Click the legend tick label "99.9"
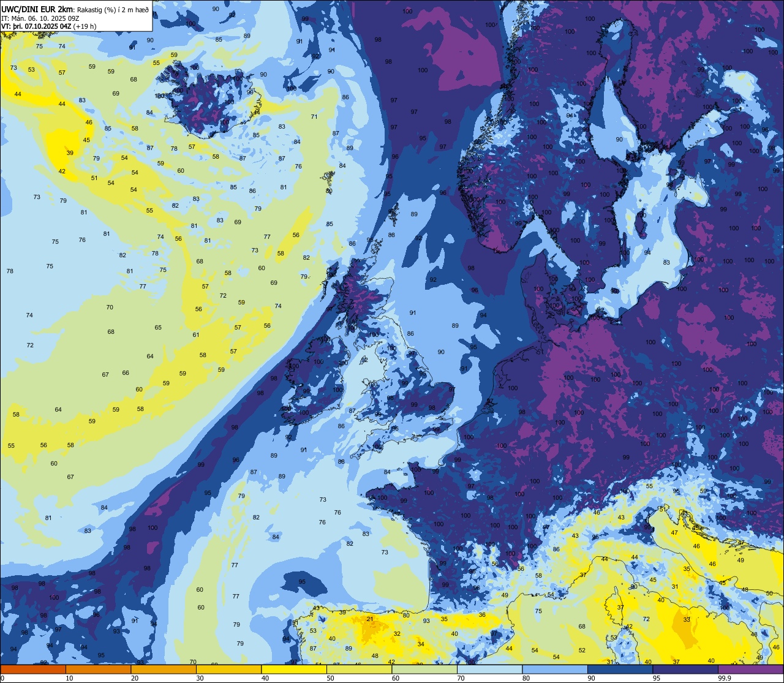The width and height of the screenshot is (784, 683). (724, 678)
